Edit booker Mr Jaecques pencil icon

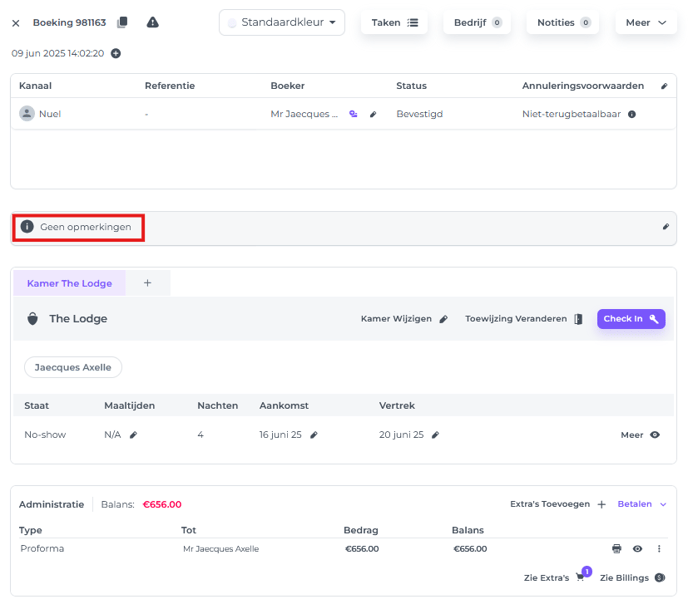tap(373, 114)
